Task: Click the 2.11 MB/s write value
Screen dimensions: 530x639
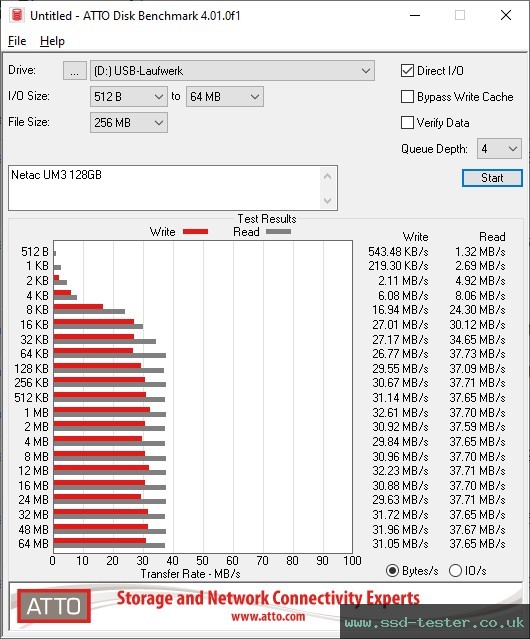Action: click(x=403, y=281)
